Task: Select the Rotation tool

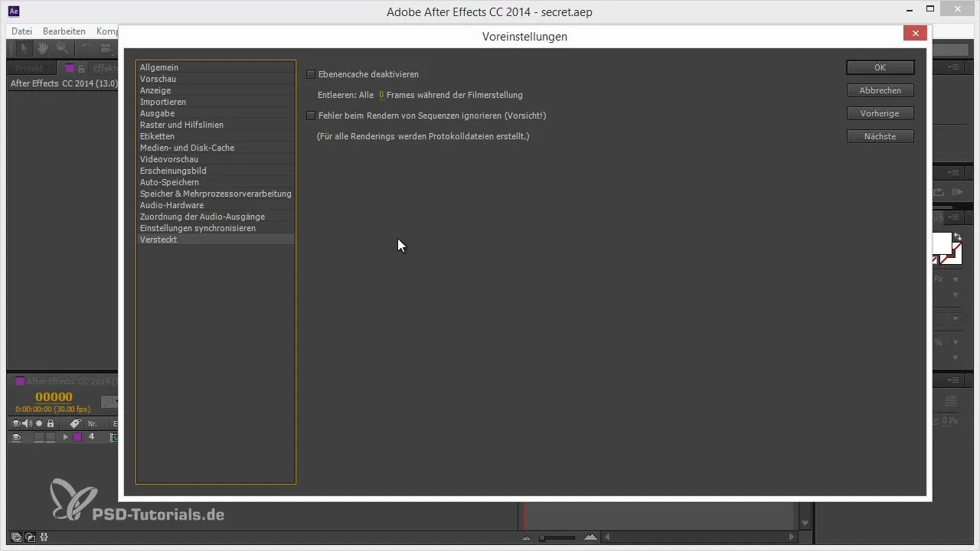Action: pyautogui.click(x=87, y=48)
